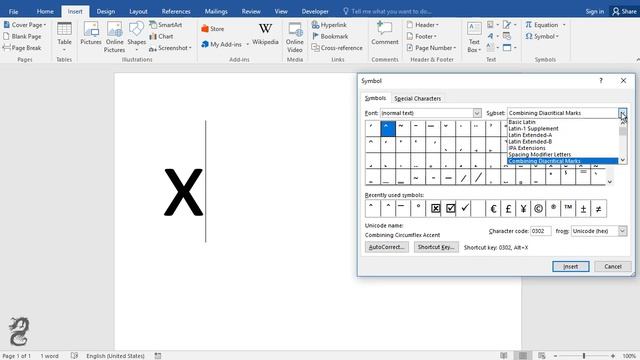Open the References ribbon tab
The image size is (640, 360).
tap(176, 11)
